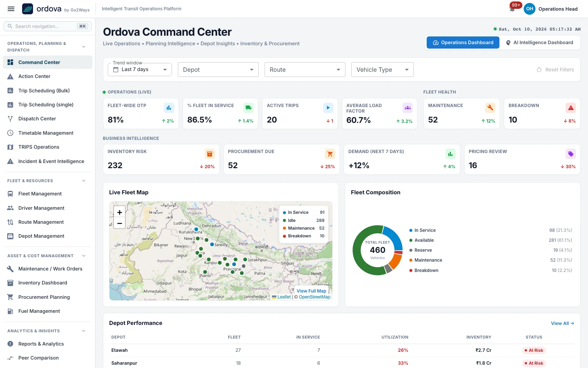Click the Etawah depot row name
The width and height of the screenshot is (588, 368).
tap(119, 350)
